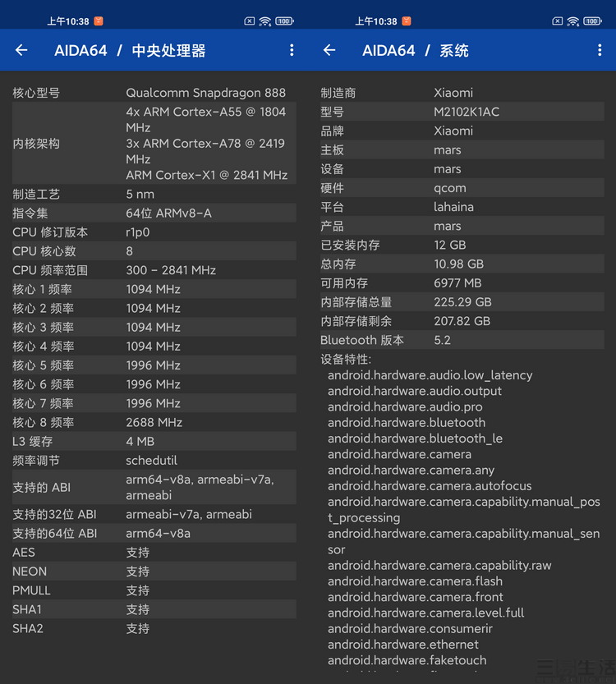Screen dimensions: 616x684
Task: Select the 产品 mars row
Action: coord(462,226)
